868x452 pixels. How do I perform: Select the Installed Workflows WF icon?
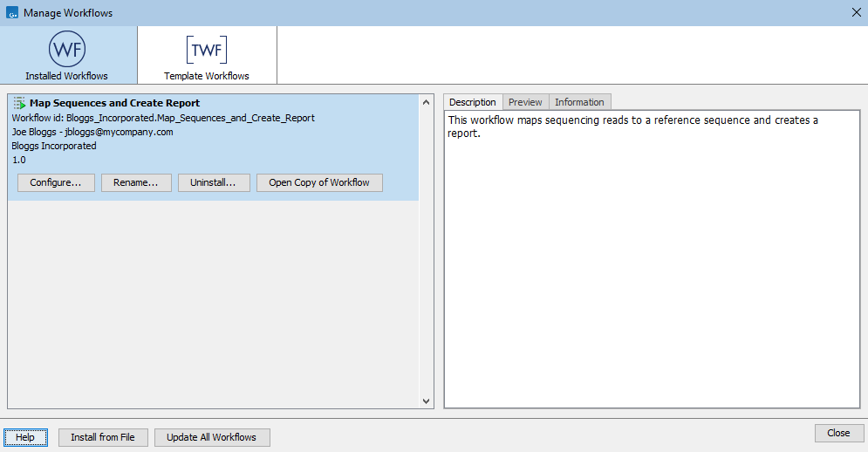(67, 49)
